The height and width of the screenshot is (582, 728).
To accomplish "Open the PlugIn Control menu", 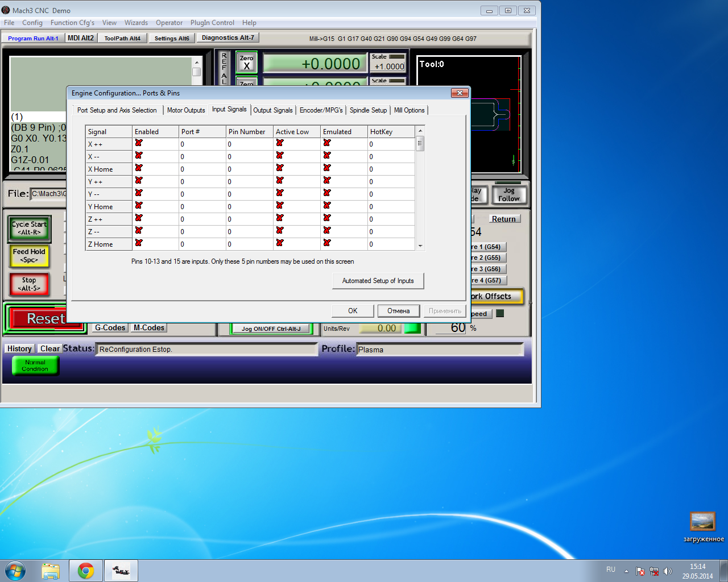I will [212, 23].
